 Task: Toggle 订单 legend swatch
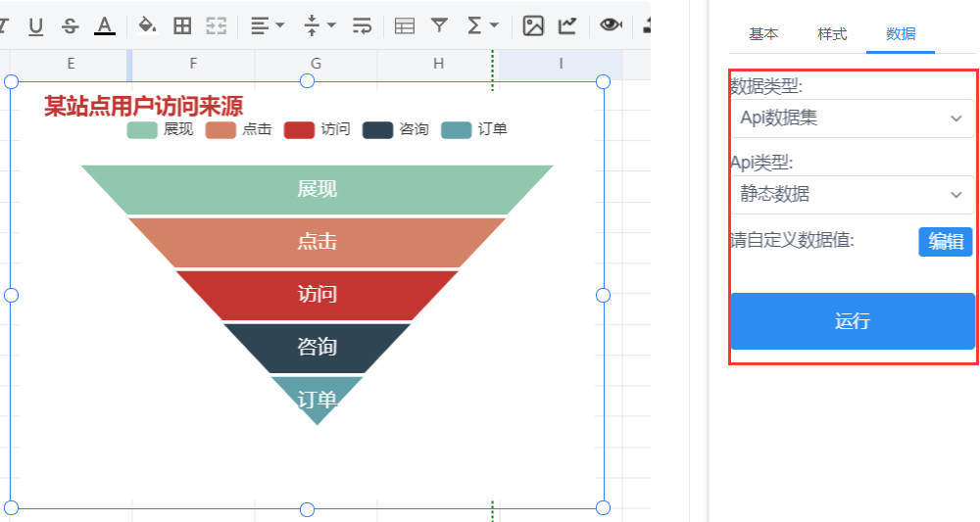pyautogui.click(x=457, y=130)
